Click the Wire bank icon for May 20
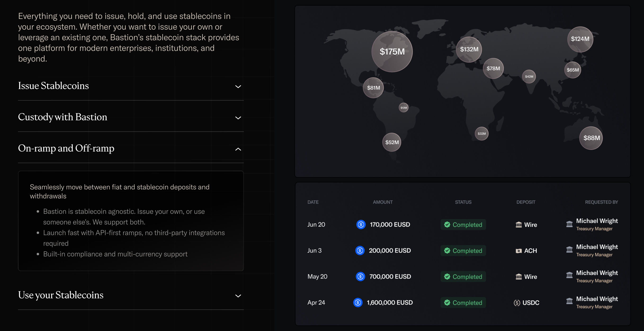The width and height of the screenshot is (644, 331). coord(519,277)
